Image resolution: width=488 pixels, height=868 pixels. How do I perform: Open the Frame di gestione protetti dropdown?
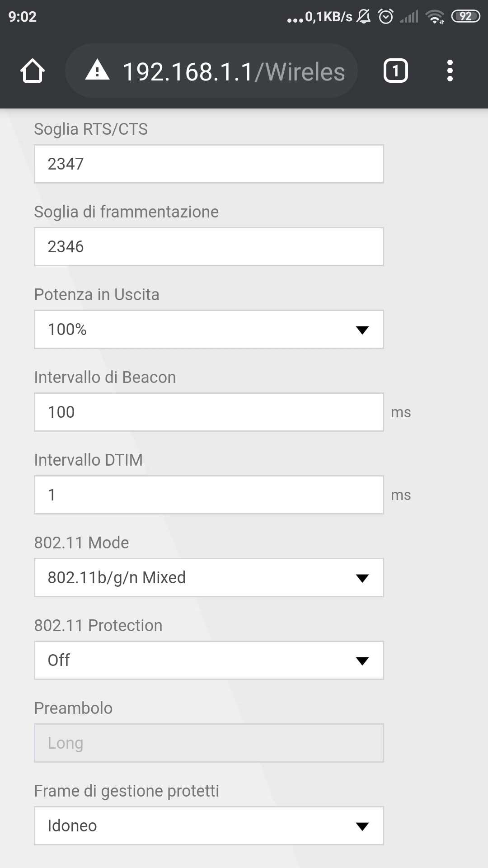(x=209, y=826)
